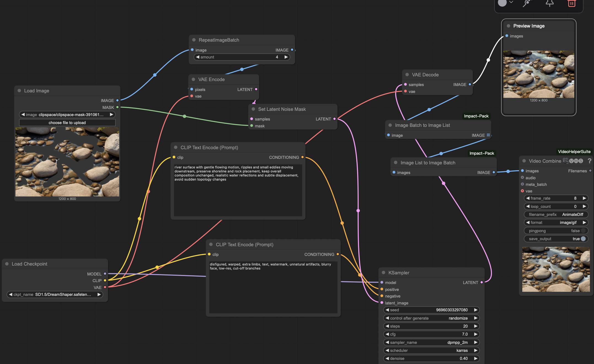The image size is (594, 364).
Task: Collapse the KSampler node via its dot
Action: (x=383, y=272)
